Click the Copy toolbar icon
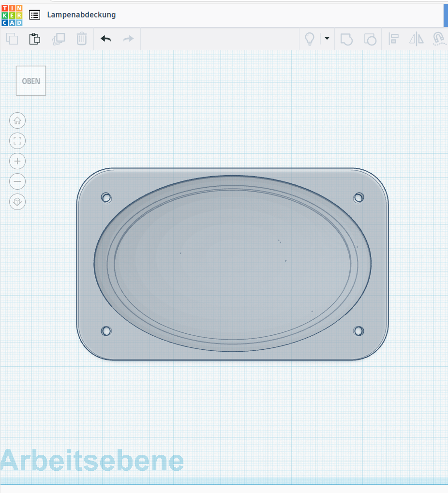This screenshot has width=448, height=493. 12,39
